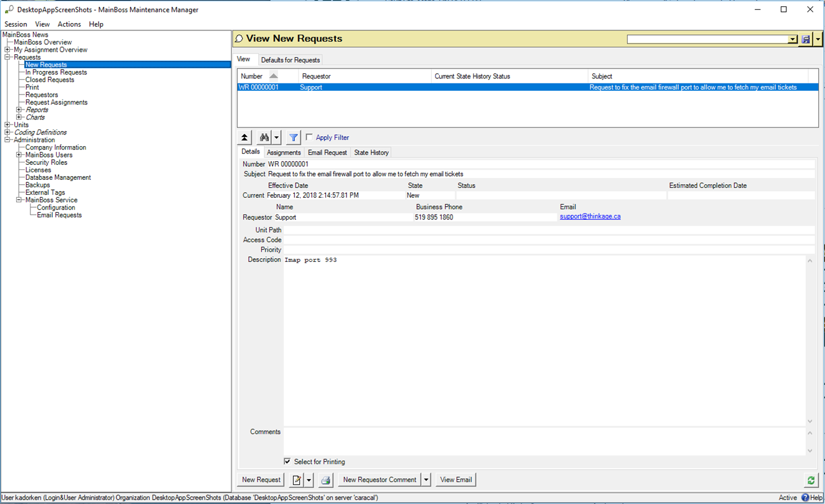825x504 pixels.
Task: Open In Progress Requests in the tree
Action: click(56, 72)
